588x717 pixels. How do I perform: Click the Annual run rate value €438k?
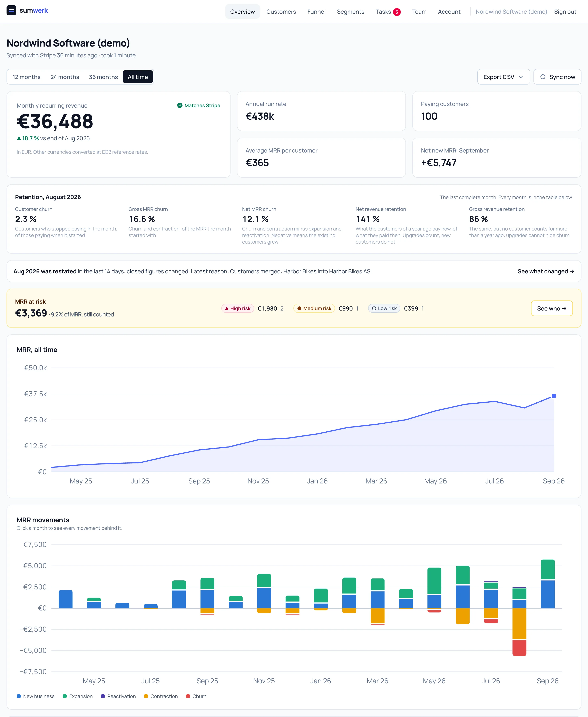260,116
